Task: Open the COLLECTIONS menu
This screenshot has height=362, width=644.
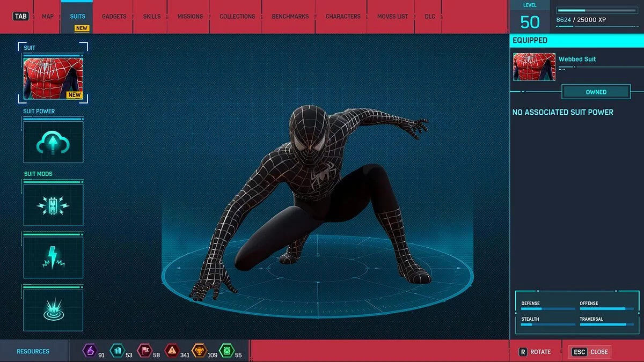Action: click(237, 16)
